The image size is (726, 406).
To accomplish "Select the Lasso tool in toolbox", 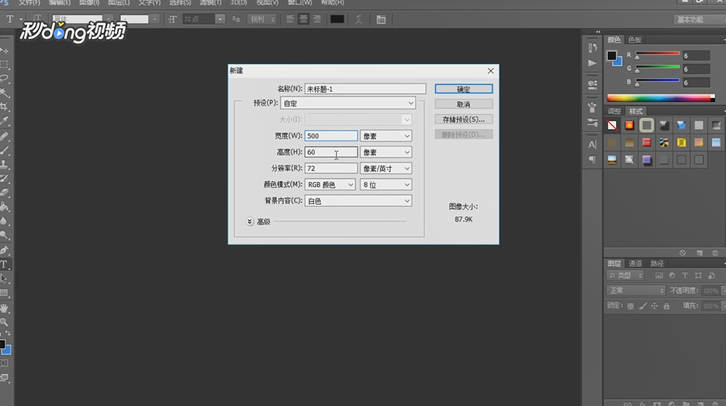I will (x=5, y=78).
